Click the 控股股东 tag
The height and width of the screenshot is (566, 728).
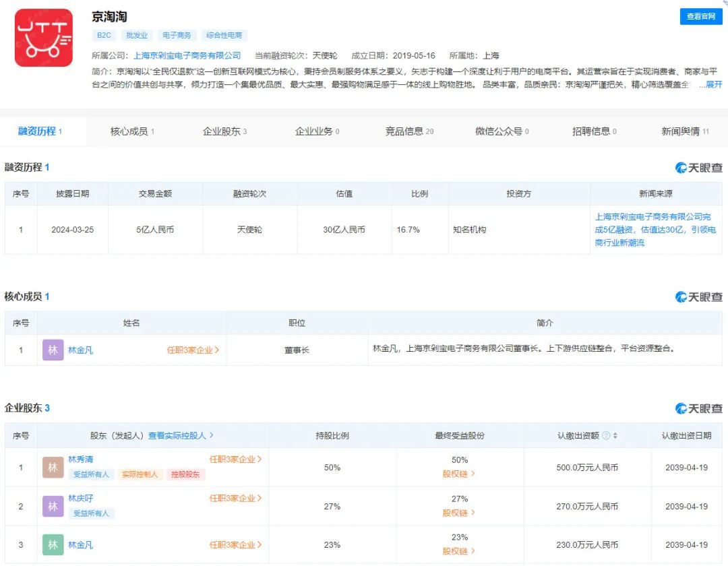(186, 474)
